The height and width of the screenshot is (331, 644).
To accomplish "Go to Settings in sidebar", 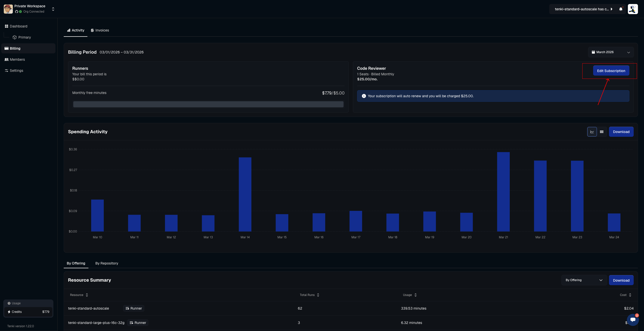I will point(16,71).
